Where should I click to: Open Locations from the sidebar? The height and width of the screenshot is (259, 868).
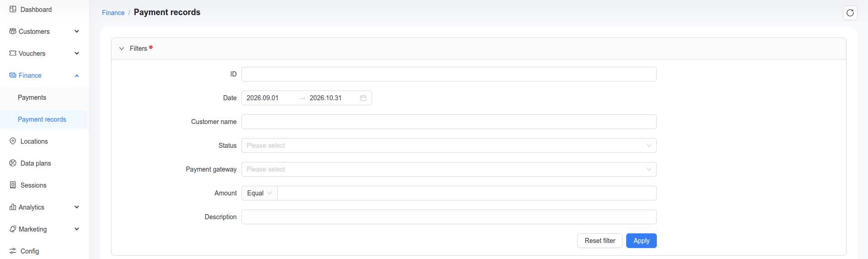click(34, 141)
